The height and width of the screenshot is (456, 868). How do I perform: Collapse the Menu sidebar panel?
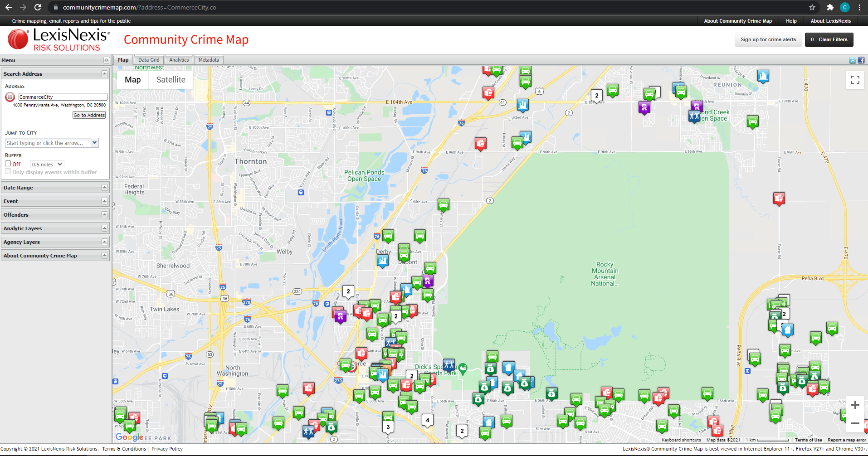click(x=106, y=60)
